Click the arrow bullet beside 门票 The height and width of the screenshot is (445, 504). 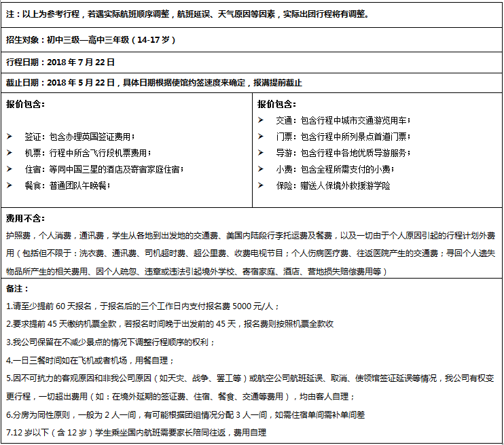(x=261, y=137)
